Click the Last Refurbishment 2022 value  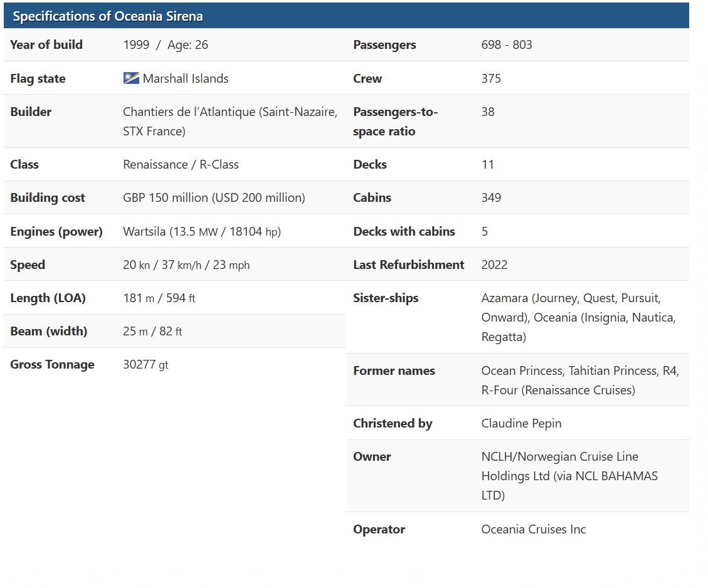click(494, 265)
